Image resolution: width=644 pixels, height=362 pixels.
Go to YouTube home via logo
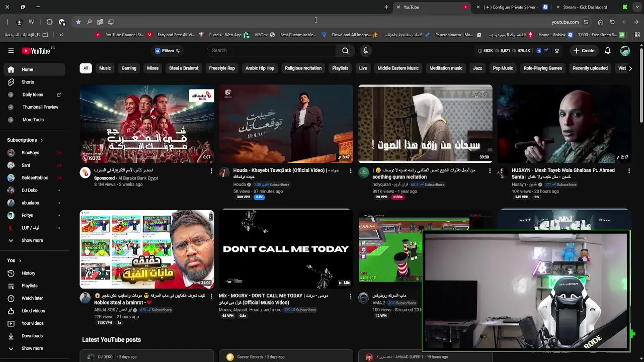(36, 51)
